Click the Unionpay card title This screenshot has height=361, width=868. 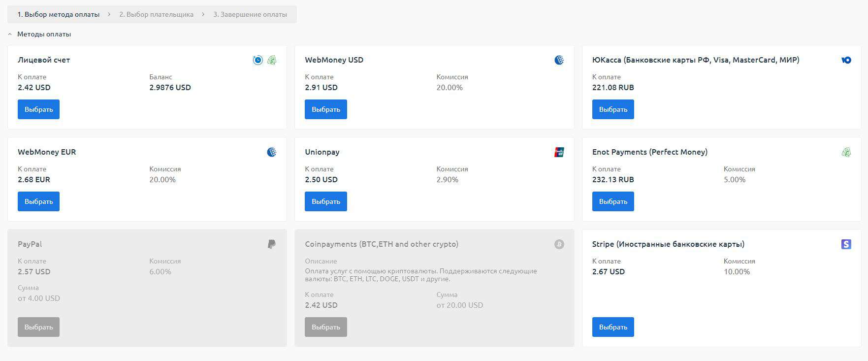(x=322, y=152)
